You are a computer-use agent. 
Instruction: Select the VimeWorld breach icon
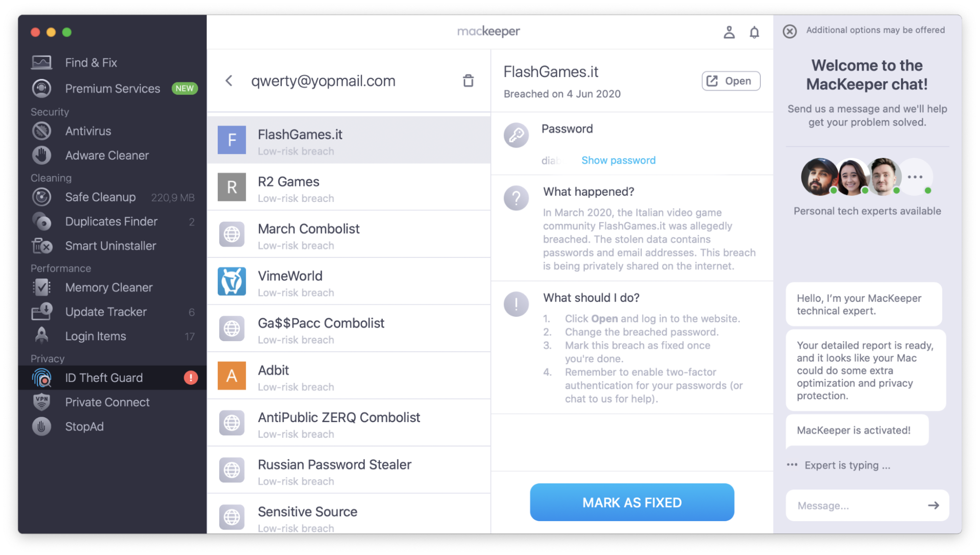(231, 281)
